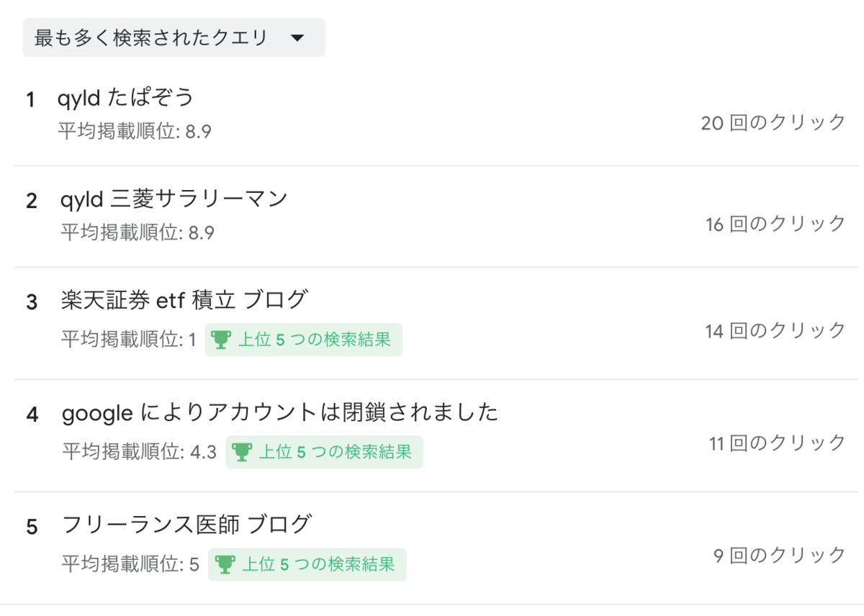Open the 最も多く検索されたクエリ dropdown

point(174,37)
